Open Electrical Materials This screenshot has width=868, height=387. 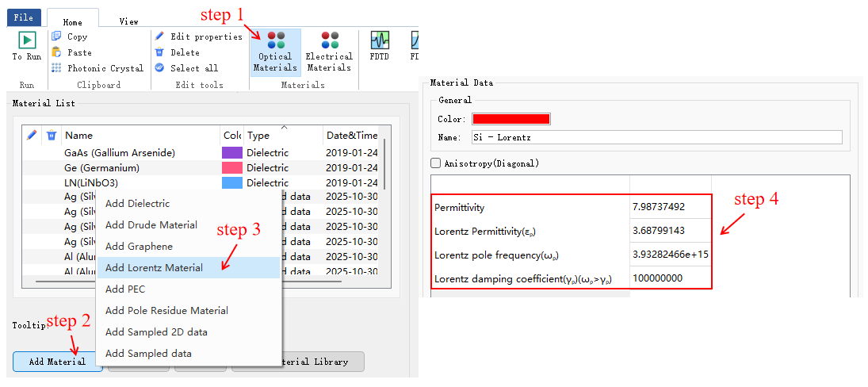coord(330,52)
